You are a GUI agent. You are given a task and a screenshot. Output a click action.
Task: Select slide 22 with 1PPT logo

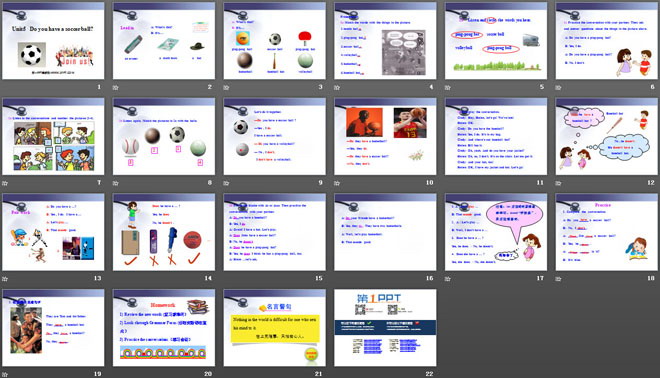tap(385, 327)
